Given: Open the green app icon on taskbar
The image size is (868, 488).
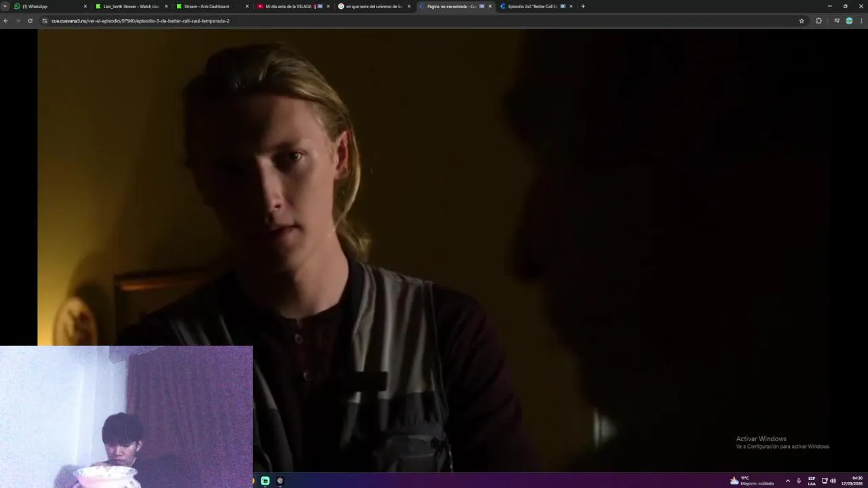Looking at the screenshot, I should pos(265,481).
